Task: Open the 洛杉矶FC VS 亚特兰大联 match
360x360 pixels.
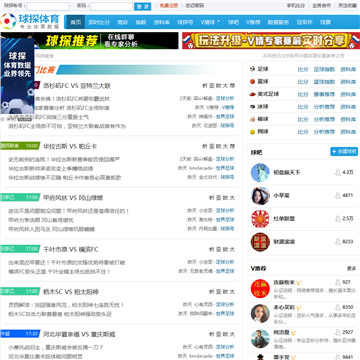Action: [x=77, y=86]
